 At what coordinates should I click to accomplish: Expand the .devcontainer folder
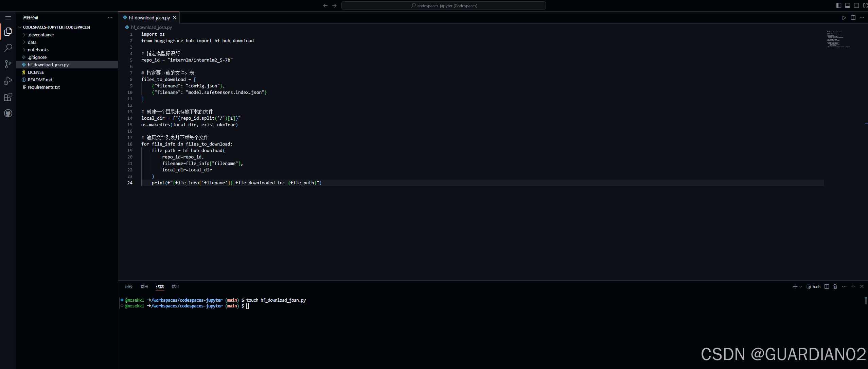coord(41,35)
